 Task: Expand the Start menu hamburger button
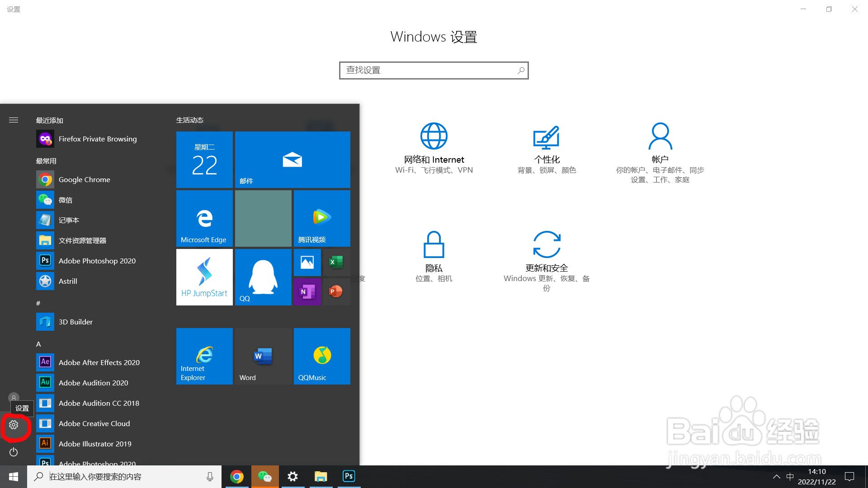coord(14,120)
